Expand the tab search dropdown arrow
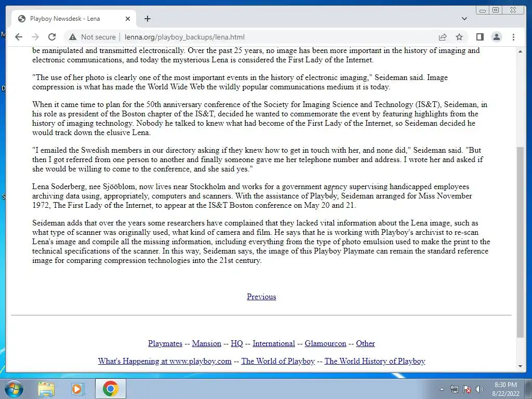532x399 pixels. (464, 19)
